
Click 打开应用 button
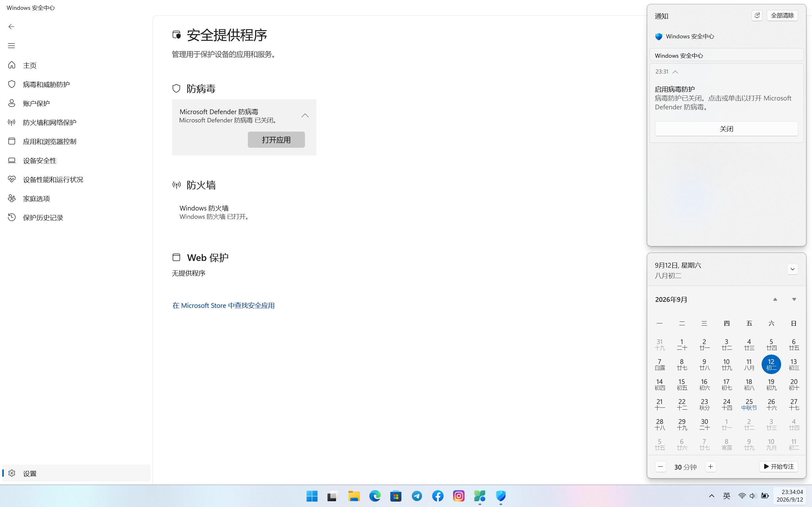pos(276,140)
